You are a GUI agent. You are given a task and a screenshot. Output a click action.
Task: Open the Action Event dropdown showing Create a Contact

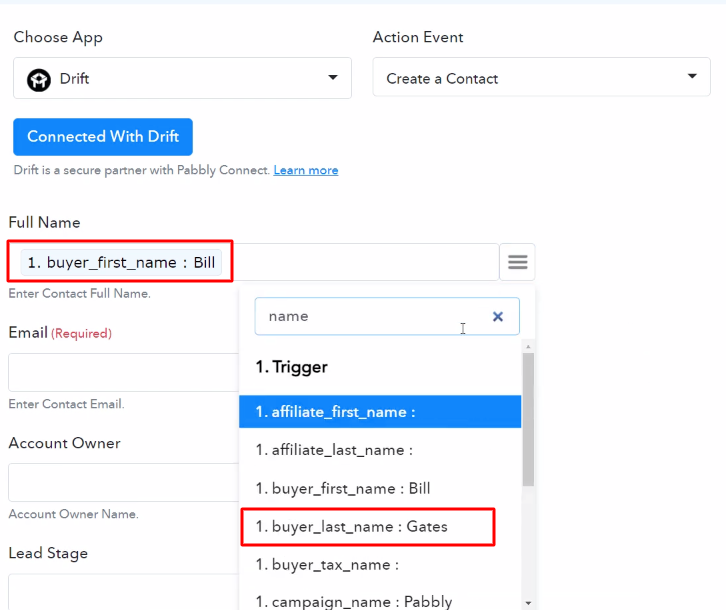coord(541,77)
